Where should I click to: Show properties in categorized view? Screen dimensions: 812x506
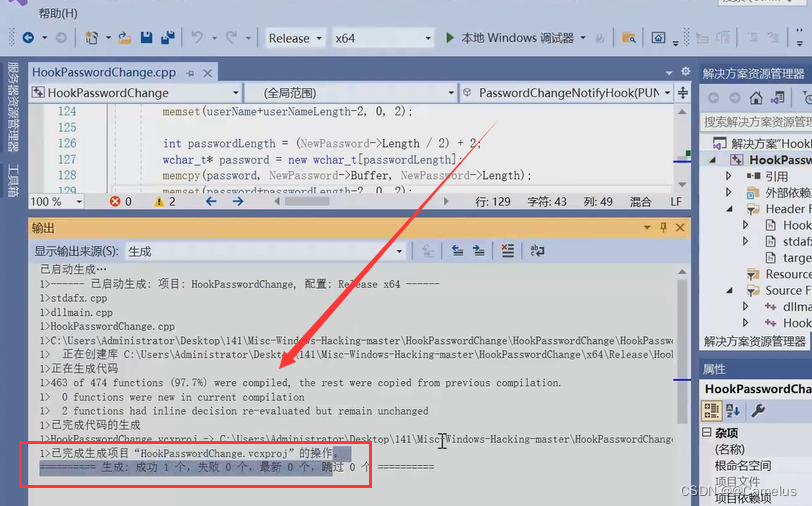click(712, 411)
